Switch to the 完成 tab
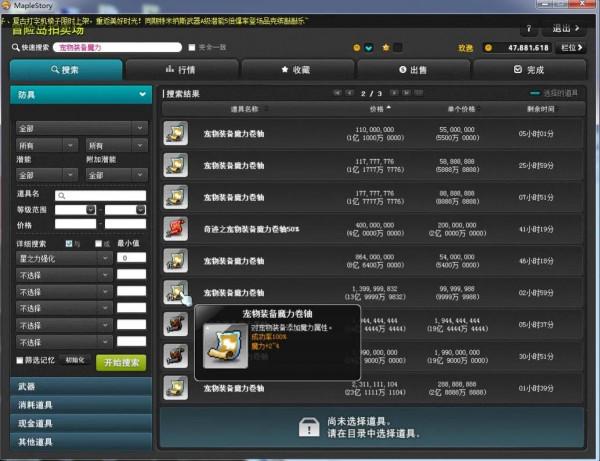 529,70
